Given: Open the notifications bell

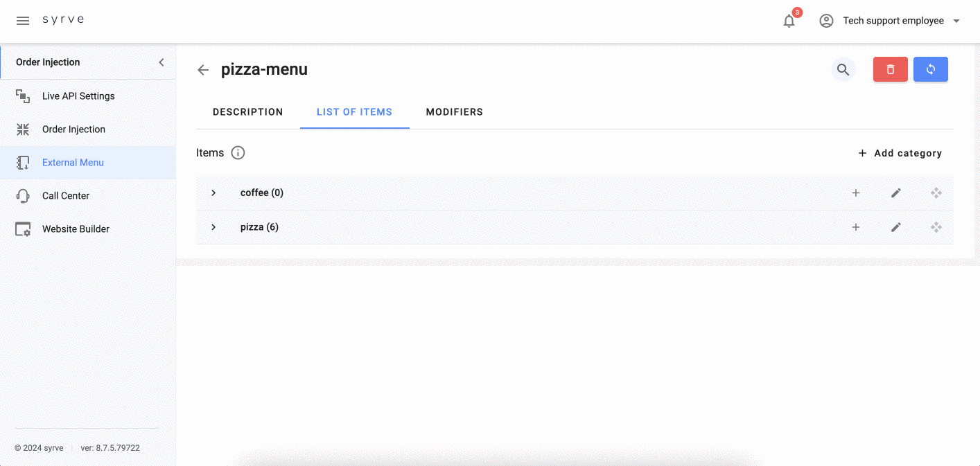Looking at the screenshot, I should pos(789,21).
